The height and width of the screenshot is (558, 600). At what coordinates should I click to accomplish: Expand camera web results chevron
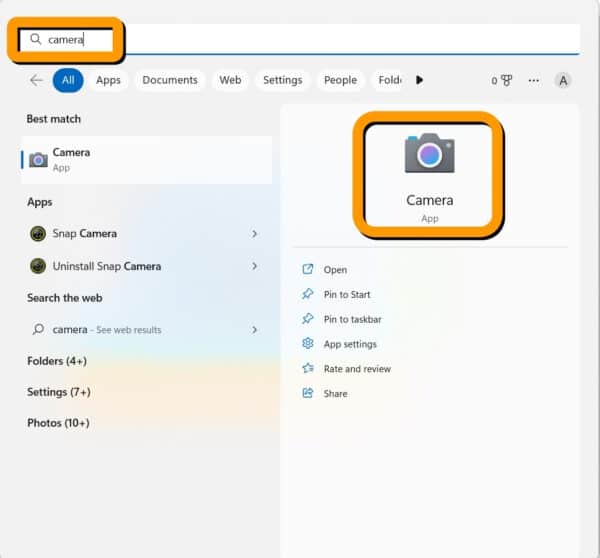click(255, 329)
